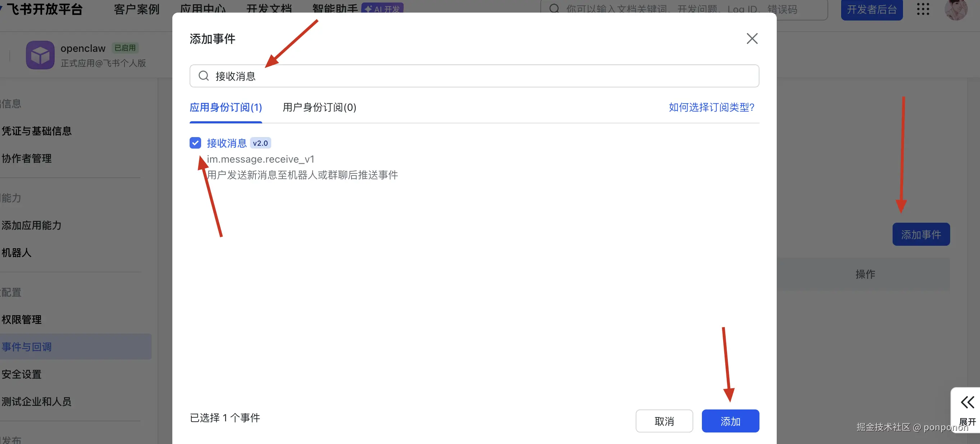Screen dimensions: 980x444
Task: Select 权限管理 in the left sidebar
Action: click(x=22, y=319)
